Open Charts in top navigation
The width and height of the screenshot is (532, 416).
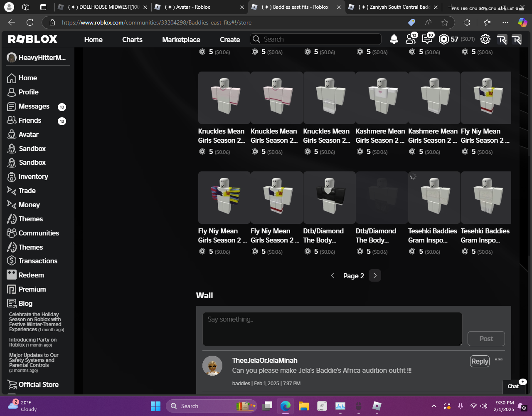click(132, 40)
